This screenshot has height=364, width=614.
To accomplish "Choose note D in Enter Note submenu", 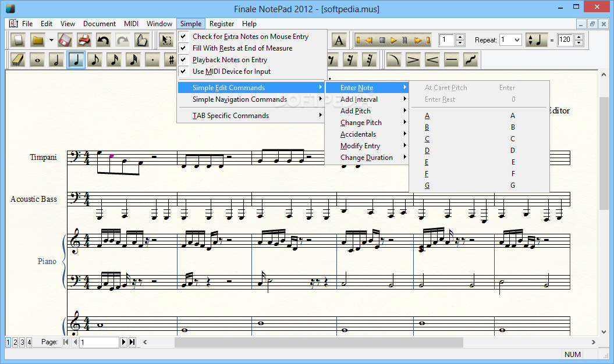I will coord(479,150).
